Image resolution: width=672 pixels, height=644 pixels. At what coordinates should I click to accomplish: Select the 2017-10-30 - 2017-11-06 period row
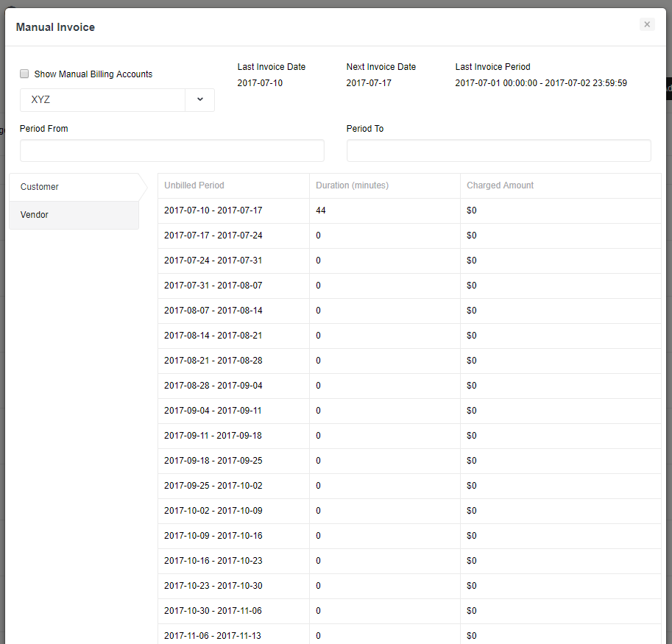pyautogui.click(x=213, y=611)
